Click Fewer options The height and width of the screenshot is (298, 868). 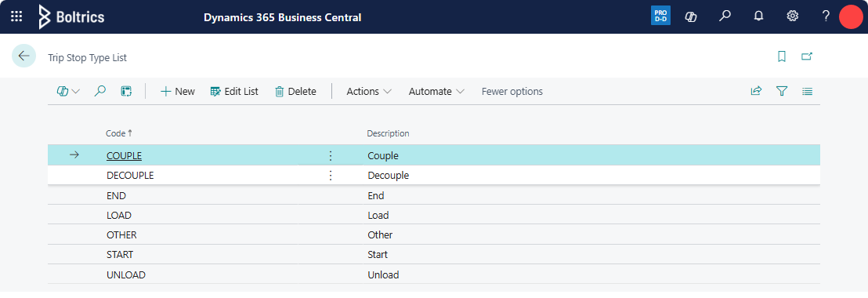(x=512, y=92)
